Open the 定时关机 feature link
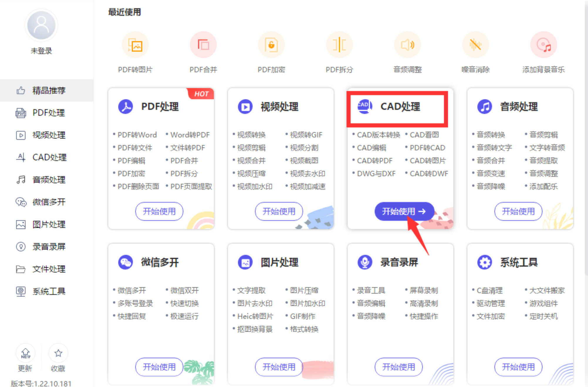 (x=543, y=316)
